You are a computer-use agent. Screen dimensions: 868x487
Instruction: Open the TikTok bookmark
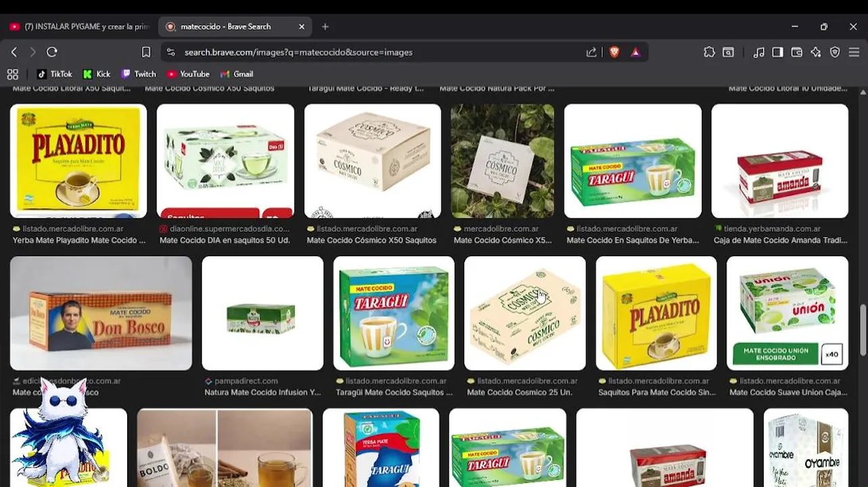coord(55,74)
